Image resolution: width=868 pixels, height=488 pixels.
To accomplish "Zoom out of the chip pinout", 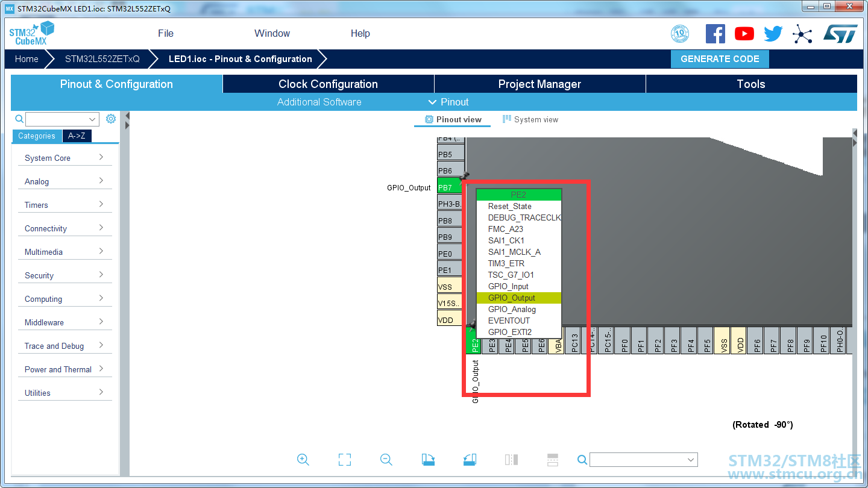I will click(x=386, y=460).
